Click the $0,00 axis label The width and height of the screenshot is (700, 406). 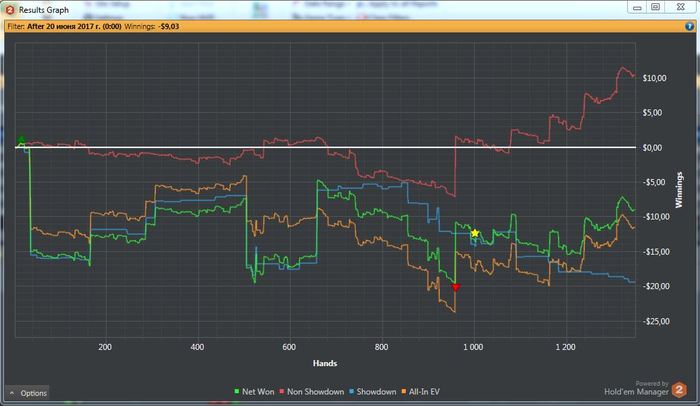(x=652, y=148)
